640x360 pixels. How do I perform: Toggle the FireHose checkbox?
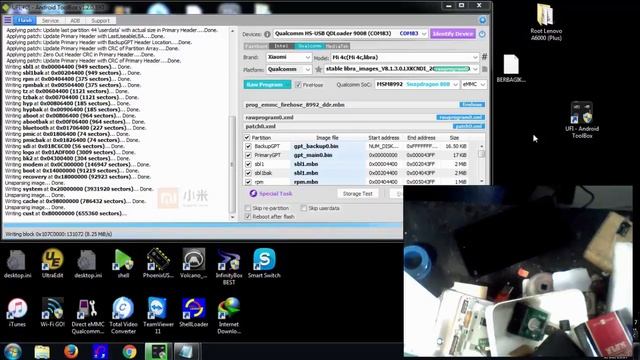click(x=299, y=85)
